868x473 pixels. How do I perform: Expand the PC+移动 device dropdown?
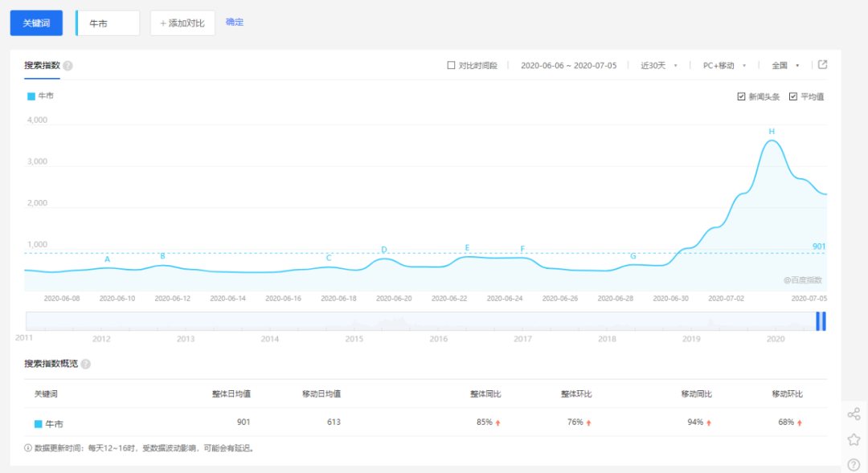[x=724, y=66]
